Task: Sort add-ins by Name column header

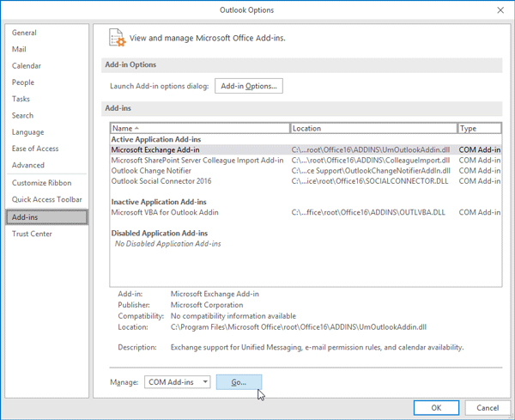Action: point(199,128)
